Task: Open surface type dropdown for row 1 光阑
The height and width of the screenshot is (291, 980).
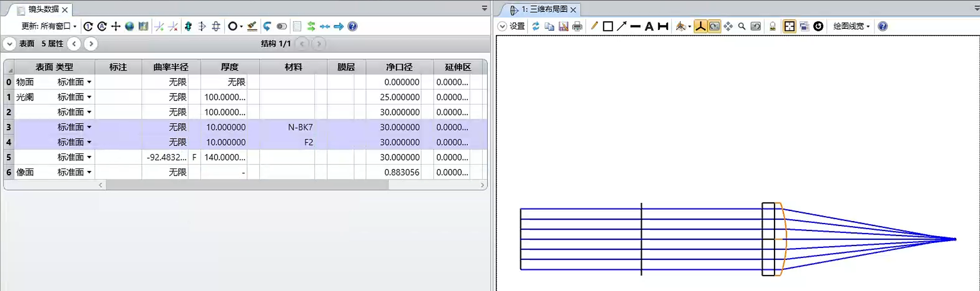Action: [x=89, y=97]
